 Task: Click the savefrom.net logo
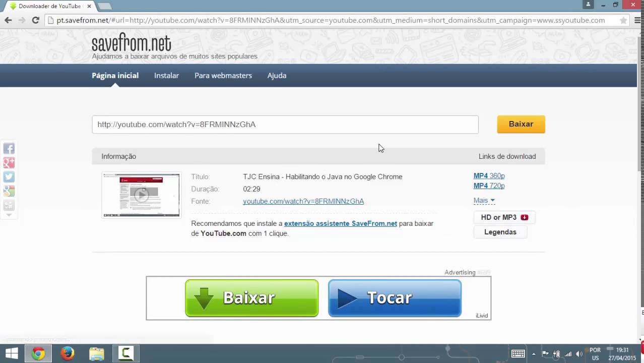point(131,43)
